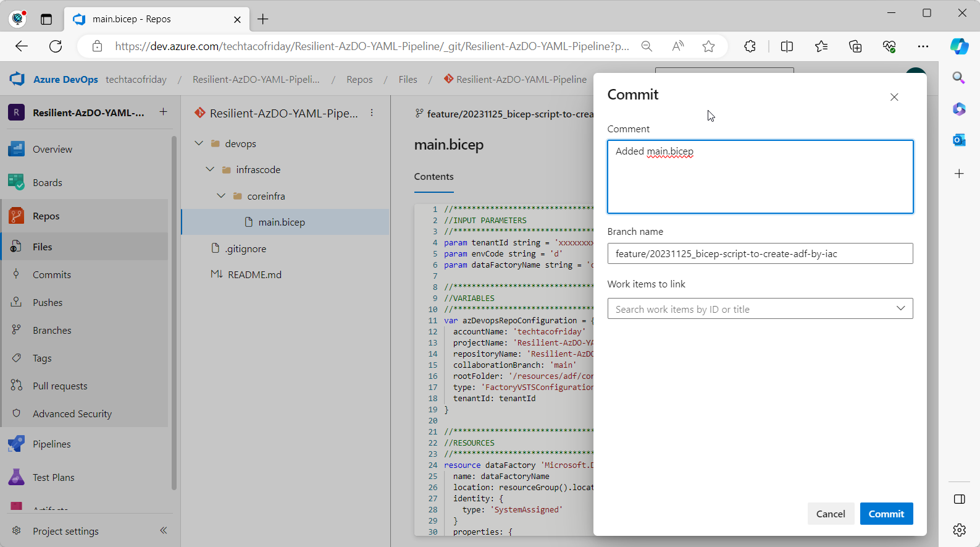Close the main.bicep browser tab
980x547 pixels.
coord(237,19)
